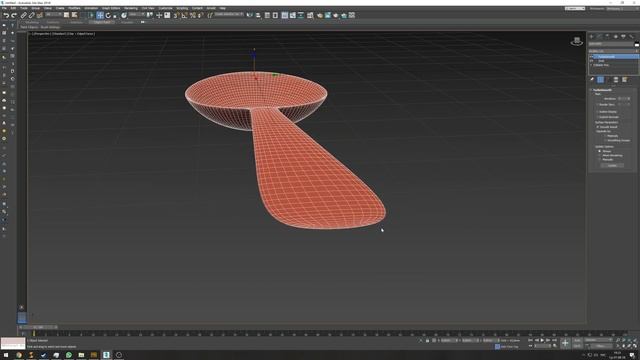The width and height of the screenshot is (640, 360).
Task: Click the Align tool icon
Action: [258, 15]
